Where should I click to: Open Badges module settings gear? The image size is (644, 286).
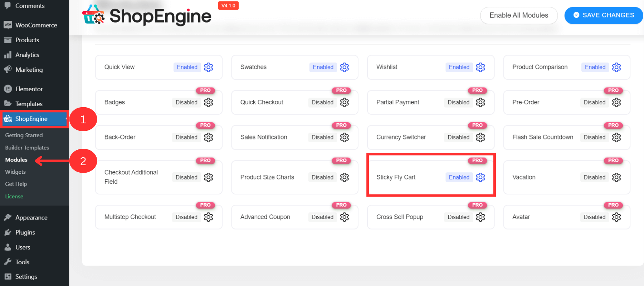pyautogui.click(x=208, y=102)
